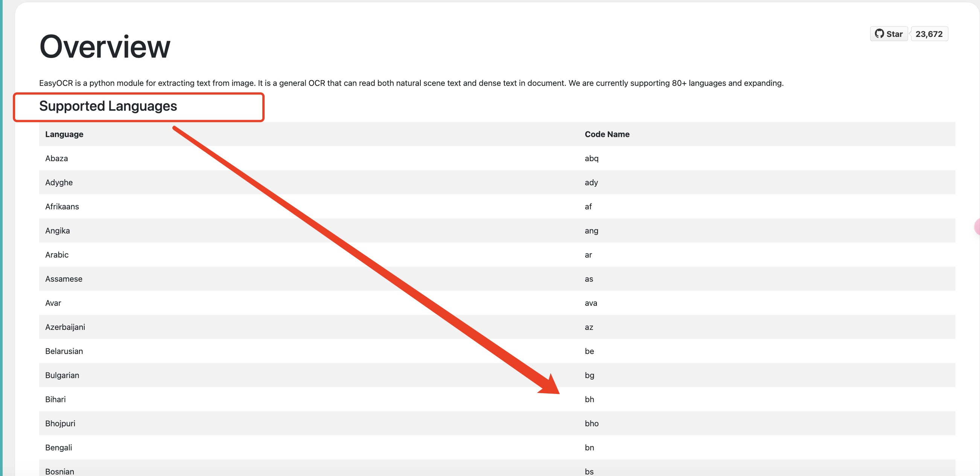Click the Code Name column header
The width and height of the screenshot is (980, 476).
607,134
